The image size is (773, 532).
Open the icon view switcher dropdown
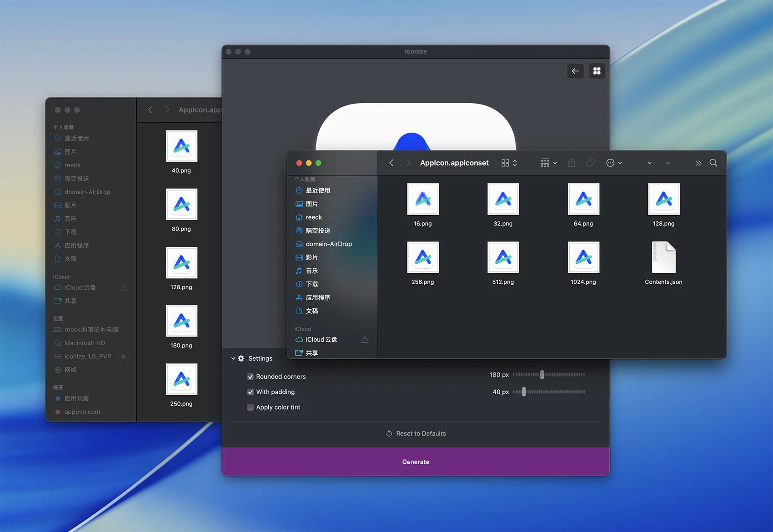509,163
